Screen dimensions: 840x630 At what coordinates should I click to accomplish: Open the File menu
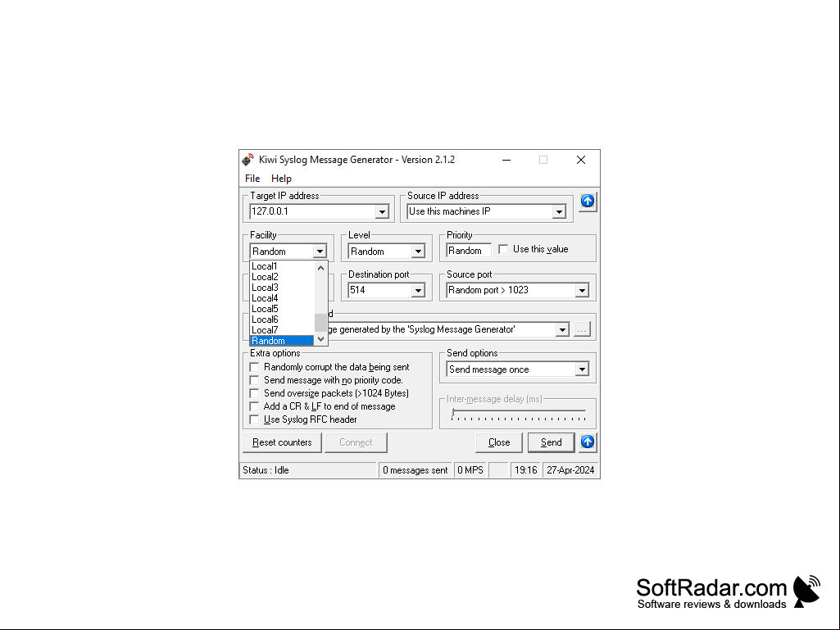(x=252, y=179)
